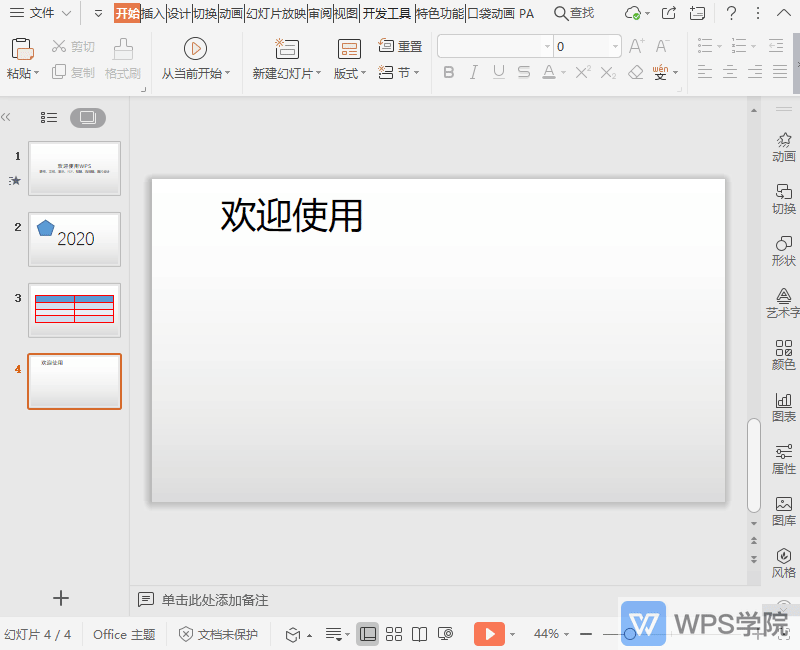Open the 形状 panel in right sidebar

pyautogui.click(x=783, y=252)
